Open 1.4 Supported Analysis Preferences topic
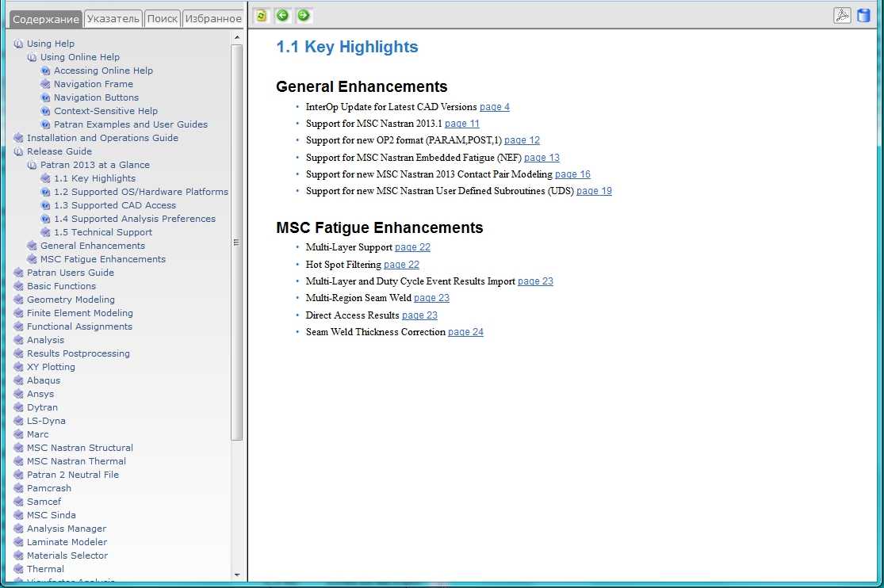This screenshot has height=588, width=884. 135,219
